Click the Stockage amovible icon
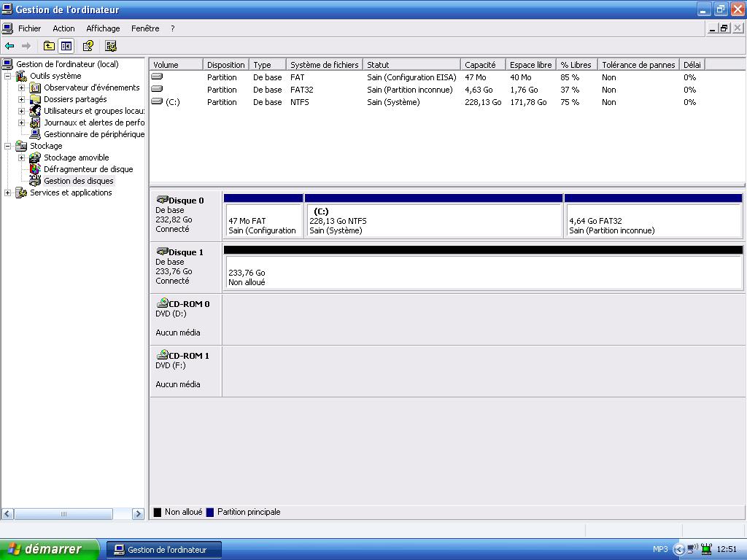 [x=35, y=157]
